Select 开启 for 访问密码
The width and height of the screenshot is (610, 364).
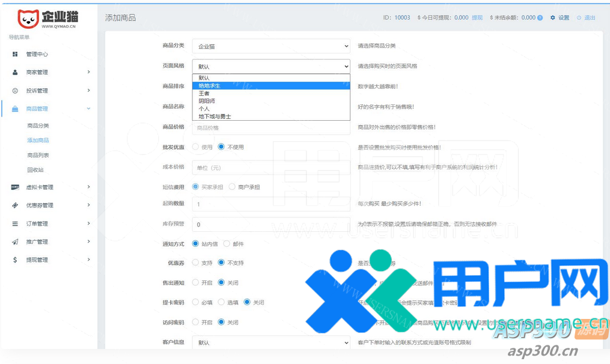coord(196,323)
